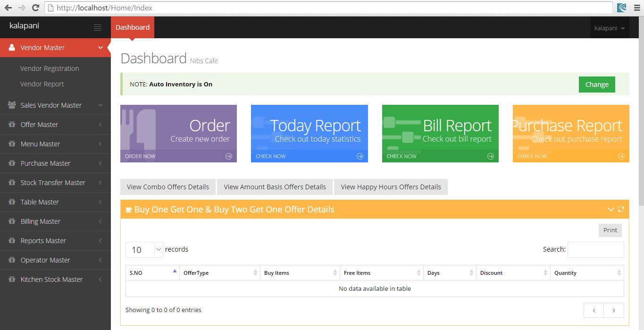Click the View Amount Basis Offers Details button
The width and height of the screenshot is (644, 330).
click(x=275, y=187)
